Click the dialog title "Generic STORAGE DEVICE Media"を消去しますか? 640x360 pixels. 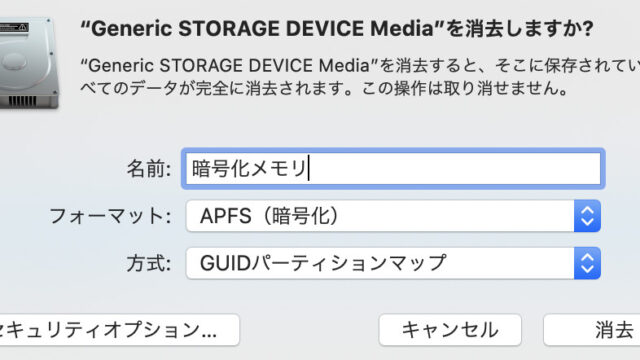pyautogui.click(x=337, y=29)
